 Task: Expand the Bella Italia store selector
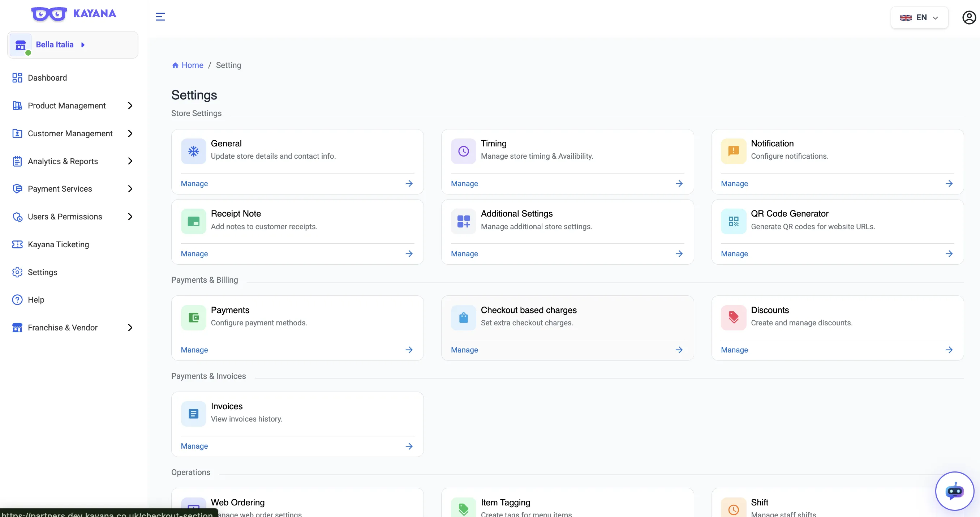(73, 45)
